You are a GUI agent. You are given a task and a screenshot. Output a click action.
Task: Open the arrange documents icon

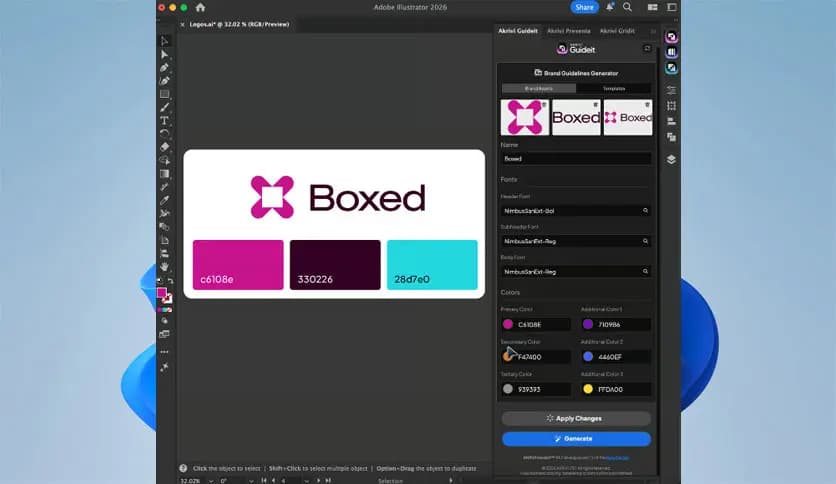point(653,7)
